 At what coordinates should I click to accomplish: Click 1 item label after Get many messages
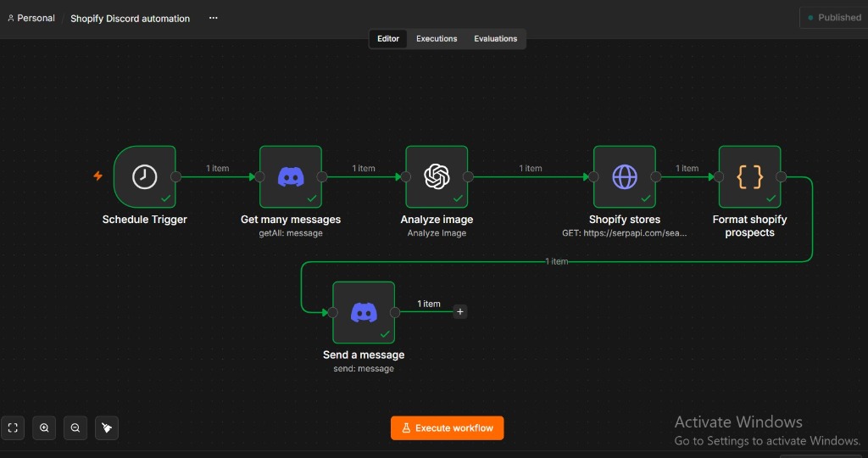364,169
